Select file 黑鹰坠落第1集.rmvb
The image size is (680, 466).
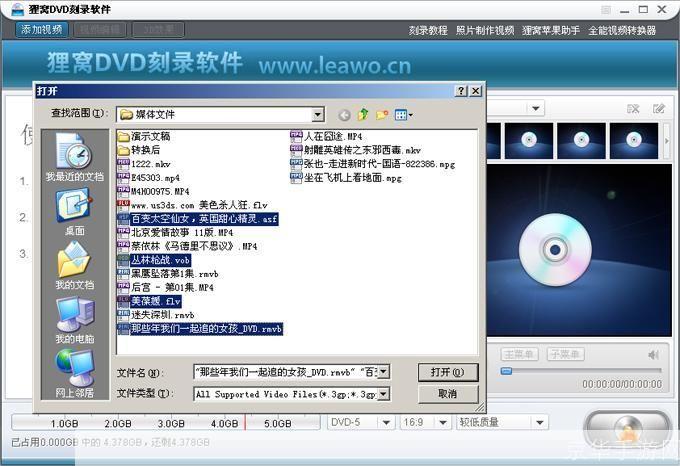[168, 274]
